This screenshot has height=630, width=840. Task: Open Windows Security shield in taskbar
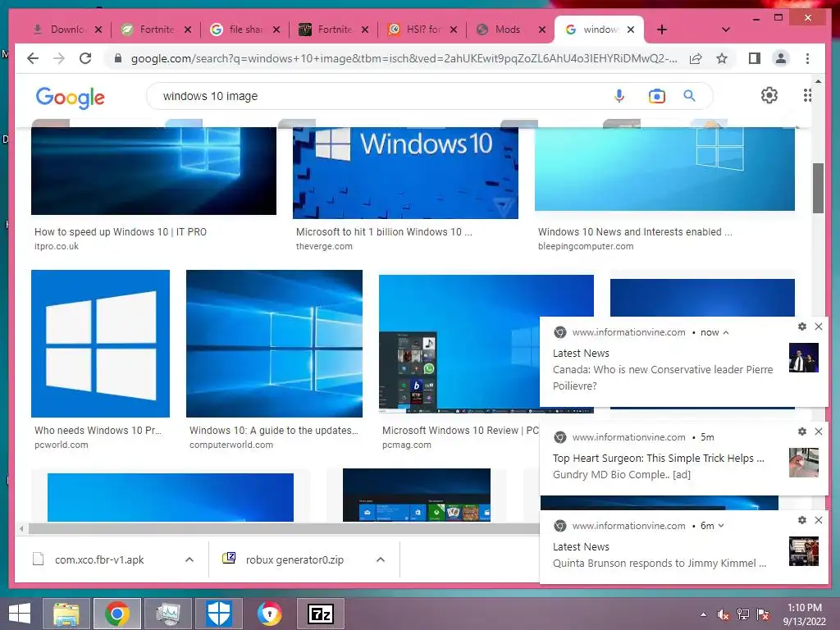click(218, 614)
